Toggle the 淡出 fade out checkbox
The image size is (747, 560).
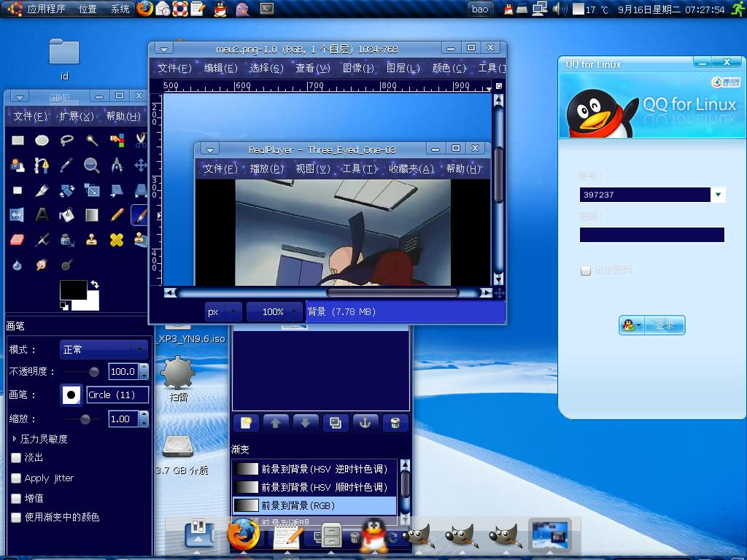16,458
